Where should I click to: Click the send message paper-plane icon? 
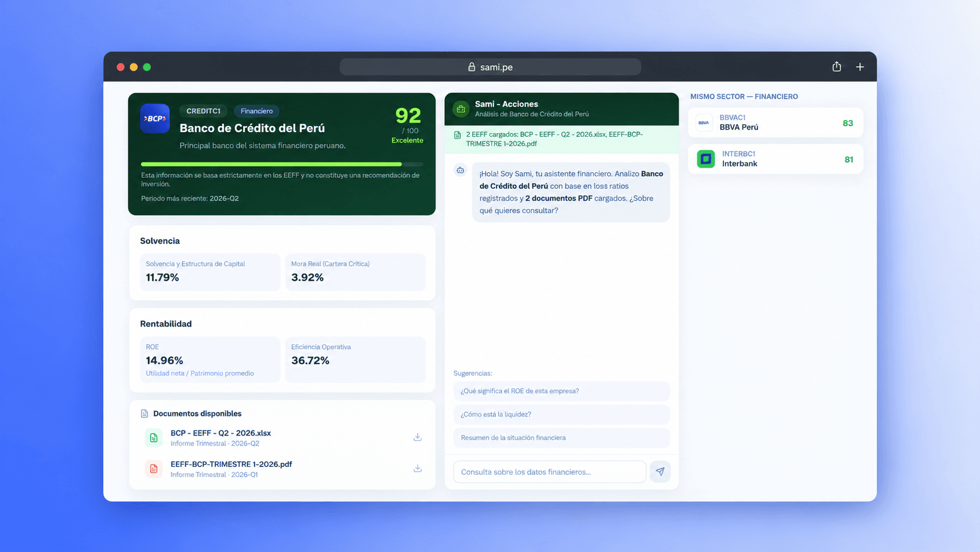(x=660, y=472)
